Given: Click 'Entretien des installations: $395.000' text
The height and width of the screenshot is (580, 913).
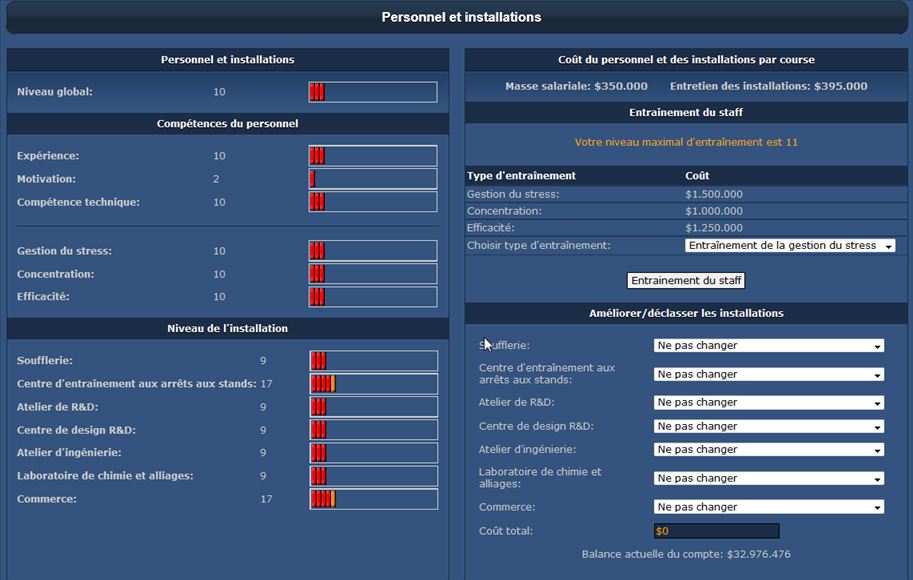Looking at the screenshot, I should (x=769, y=86).
